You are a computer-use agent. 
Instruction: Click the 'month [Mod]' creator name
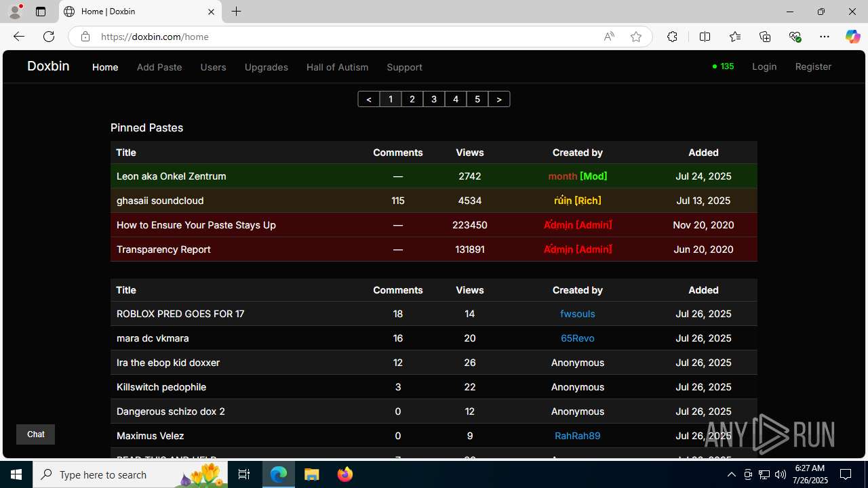[x=578, y=176]
